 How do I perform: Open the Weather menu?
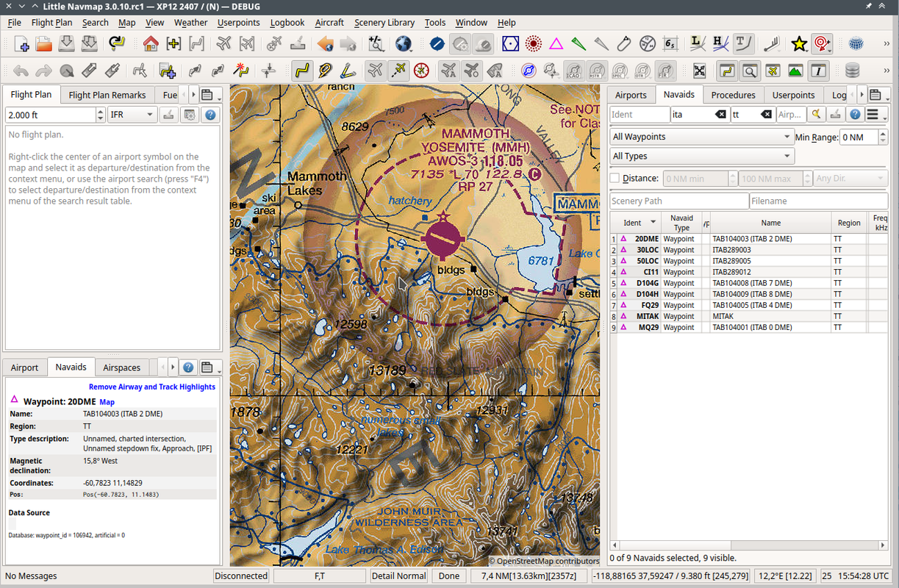click(190, 23)
